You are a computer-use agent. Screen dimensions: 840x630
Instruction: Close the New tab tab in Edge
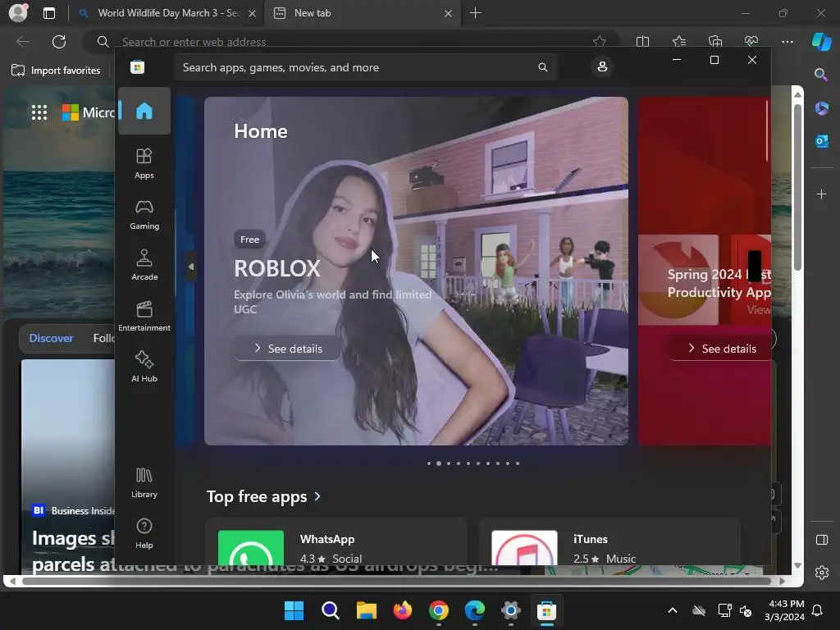pos(448,13)
